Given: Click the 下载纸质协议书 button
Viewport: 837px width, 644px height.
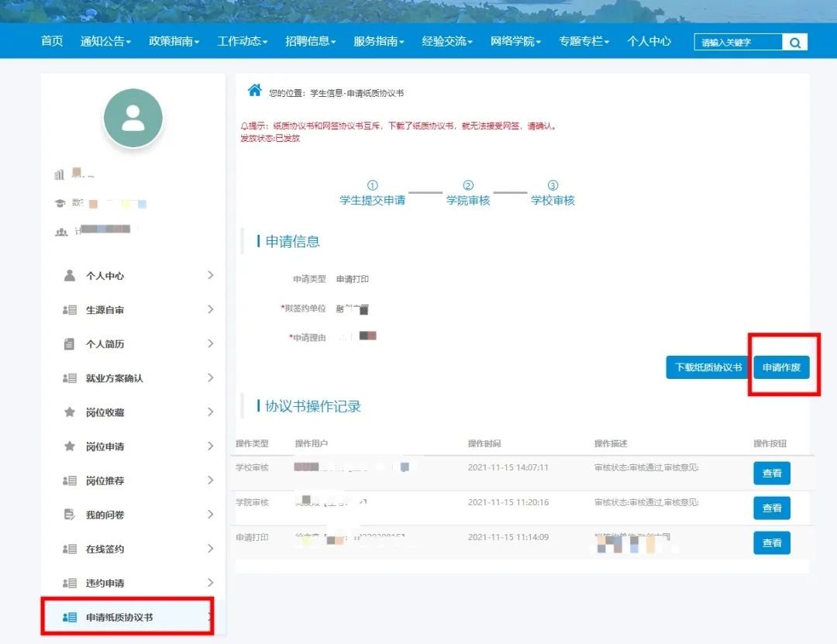Looking at the screenshot, I should pyautogui.click(x=708, y=367).
